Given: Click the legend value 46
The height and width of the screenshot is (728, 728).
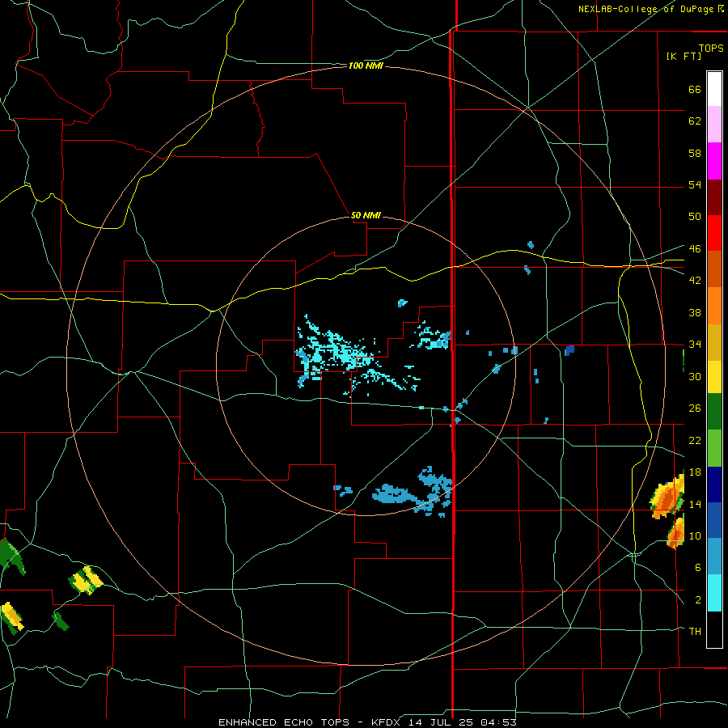Looking at the screenshot, I should tap(695, 249).
